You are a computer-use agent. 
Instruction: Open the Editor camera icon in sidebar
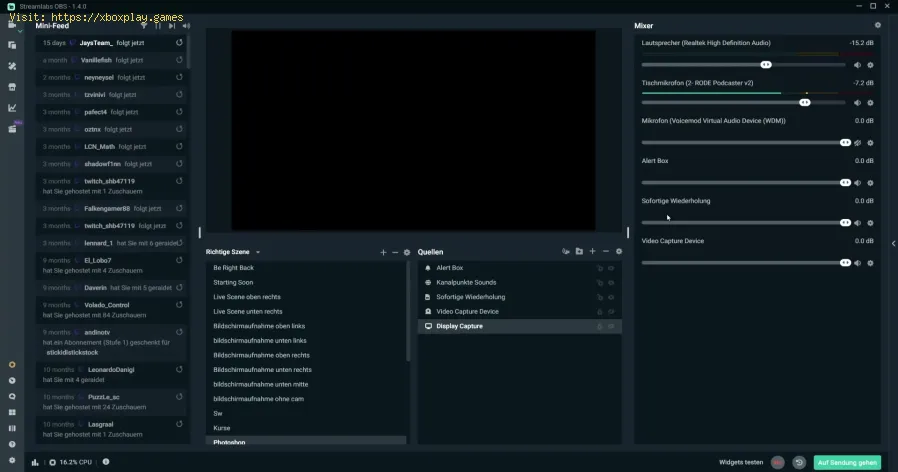click(12, 25)
